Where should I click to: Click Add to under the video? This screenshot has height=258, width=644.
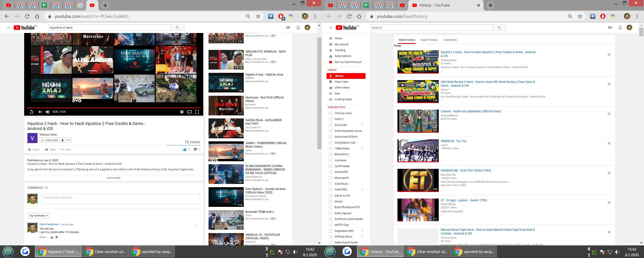coord(33,150)
